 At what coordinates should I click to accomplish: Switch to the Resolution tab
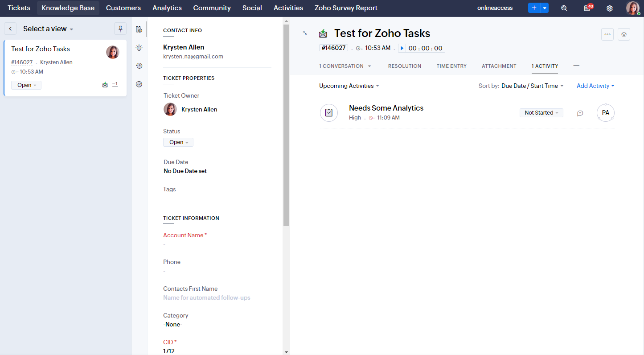point(404,66)
